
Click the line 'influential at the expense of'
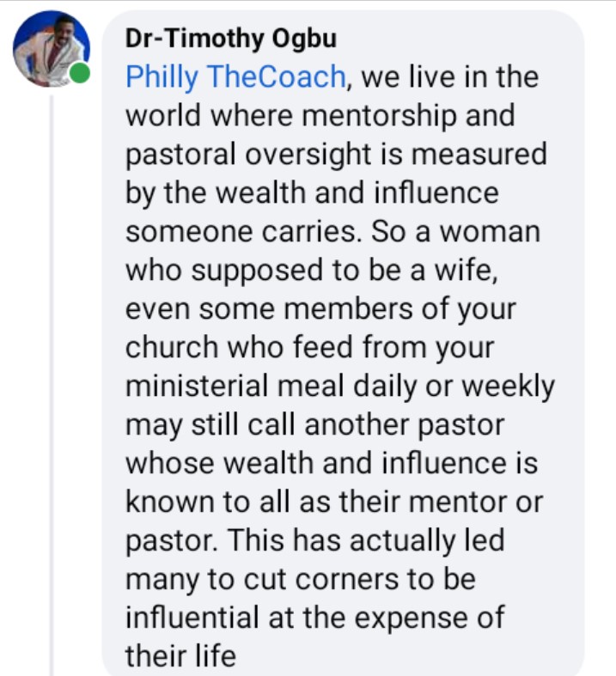(x=314, y=618)
